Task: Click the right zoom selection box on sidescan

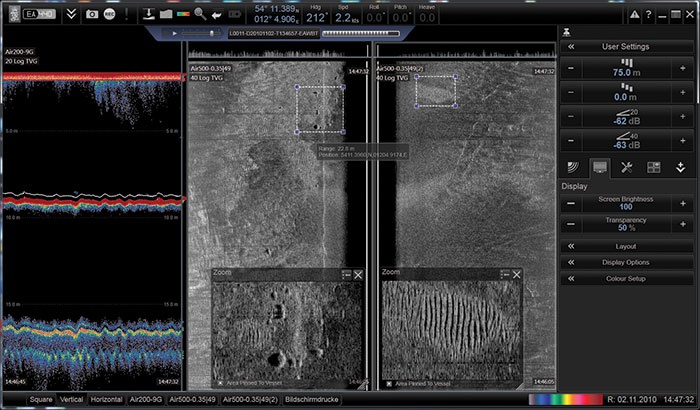Action: (x=436, y=91)
